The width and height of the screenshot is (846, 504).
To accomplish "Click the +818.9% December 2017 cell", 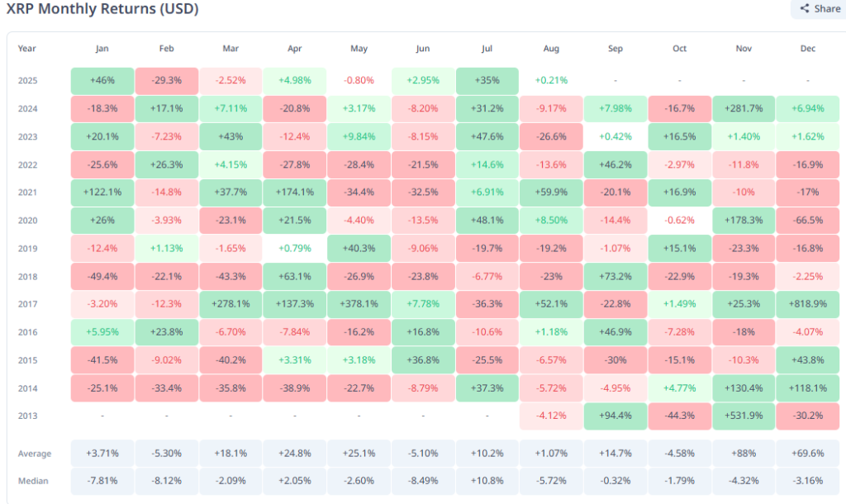I will [808, 305].
